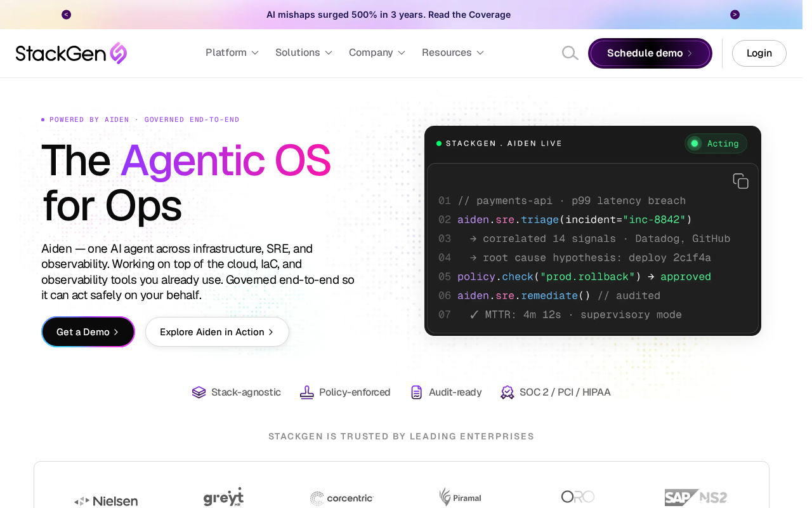Copy the Aiden live code snippet
The image size is (812, 508).
pos(740,181)
